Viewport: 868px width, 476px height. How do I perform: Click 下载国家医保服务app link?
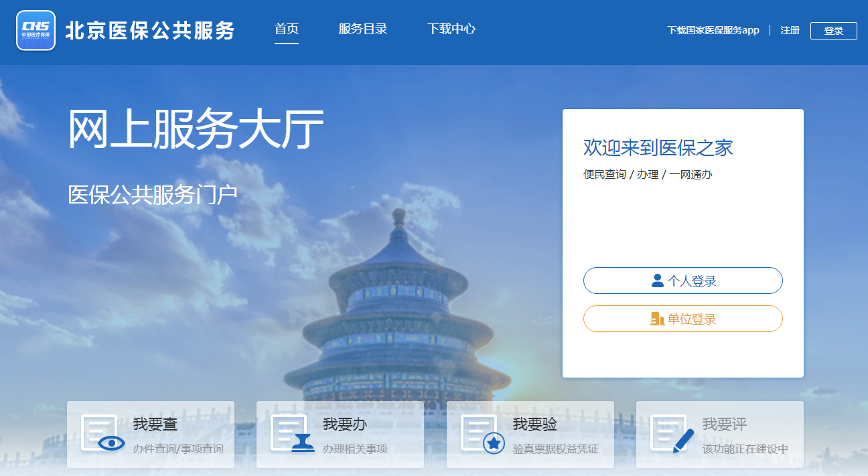coord(713,30)
